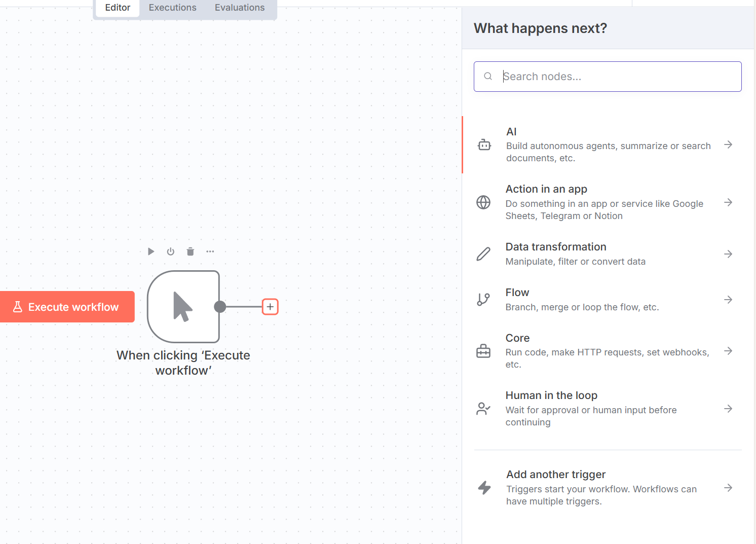Click the pencil icon for Data transformation

(x=483, y=254)
